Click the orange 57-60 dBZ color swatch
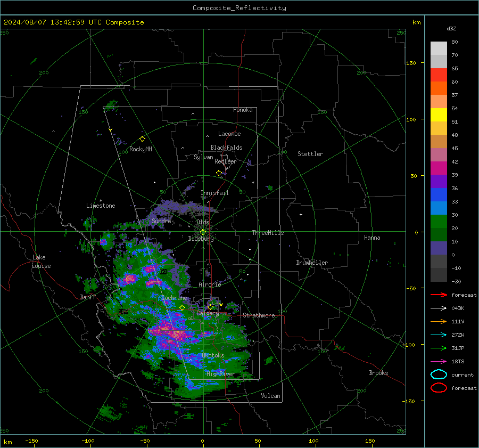The height and width of the screenshot is (448, 479). 439,88
